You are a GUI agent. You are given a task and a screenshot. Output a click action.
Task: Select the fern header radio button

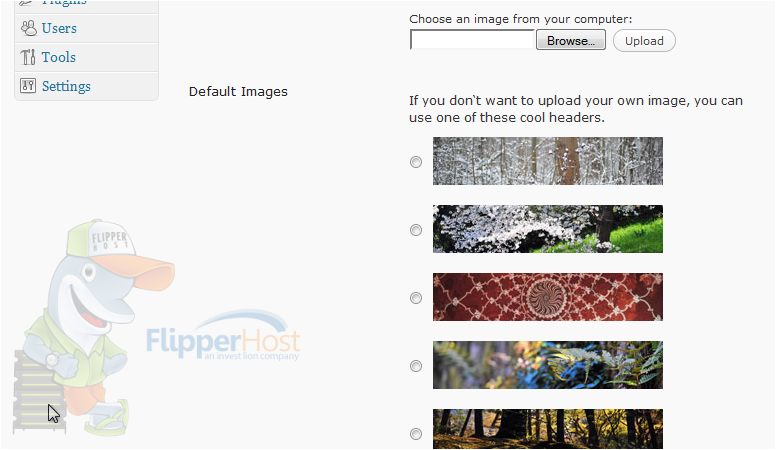(x=416, y=366)
